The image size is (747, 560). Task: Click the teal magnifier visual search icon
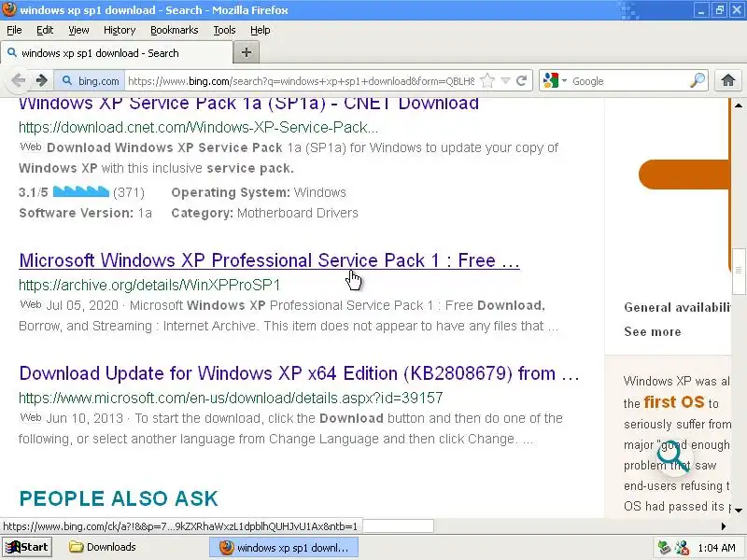(x=673, y=455)
